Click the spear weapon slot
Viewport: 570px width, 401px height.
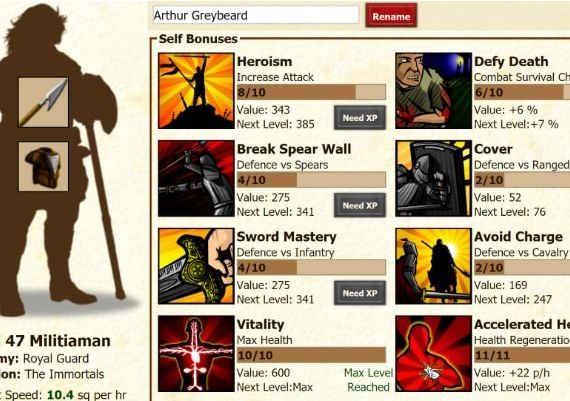pyautogui.click(x=43, y=102)
